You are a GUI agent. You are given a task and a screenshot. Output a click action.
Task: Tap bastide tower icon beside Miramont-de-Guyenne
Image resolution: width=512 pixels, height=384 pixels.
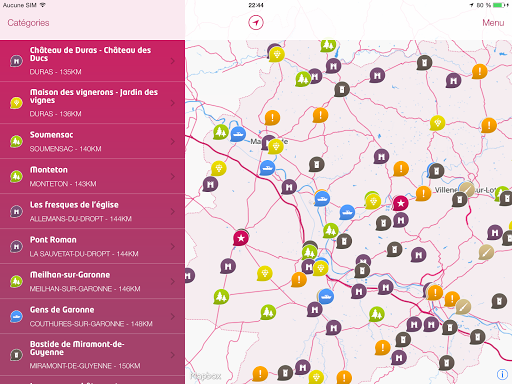pyautogui.click(x=16, y=355)
